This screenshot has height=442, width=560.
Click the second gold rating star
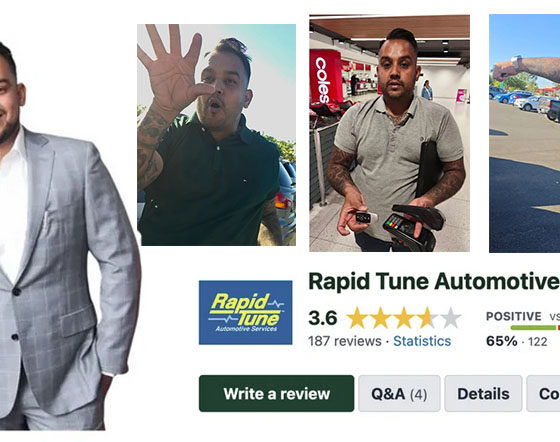click(x=380, y=317)
